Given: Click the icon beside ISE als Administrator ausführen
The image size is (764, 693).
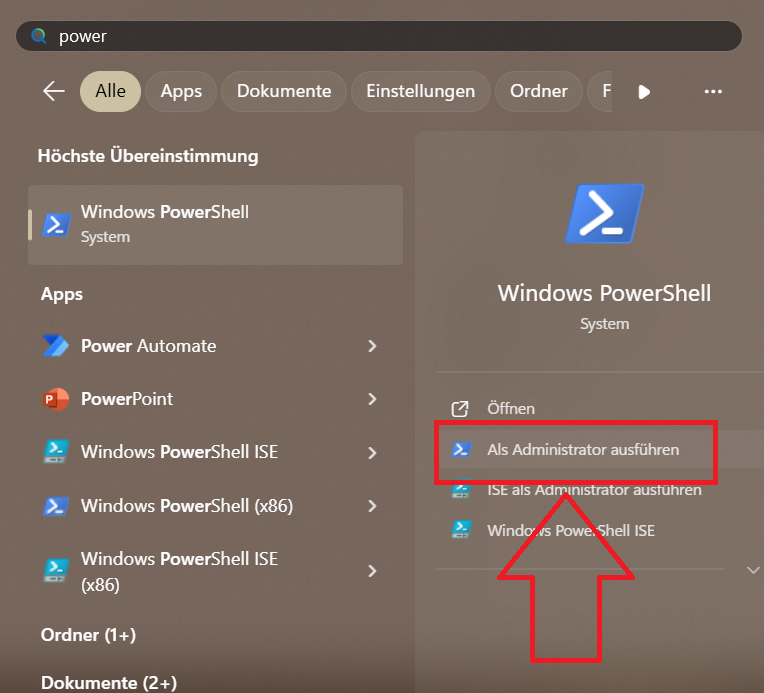Looking at the screenshot, I should (461, 490).
